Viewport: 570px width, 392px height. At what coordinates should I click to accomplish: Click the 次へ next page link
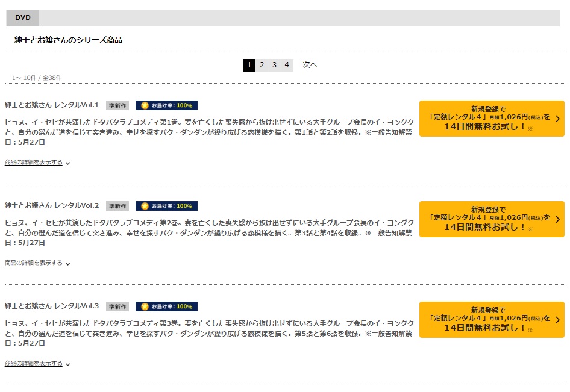click(x=310, y=64)
